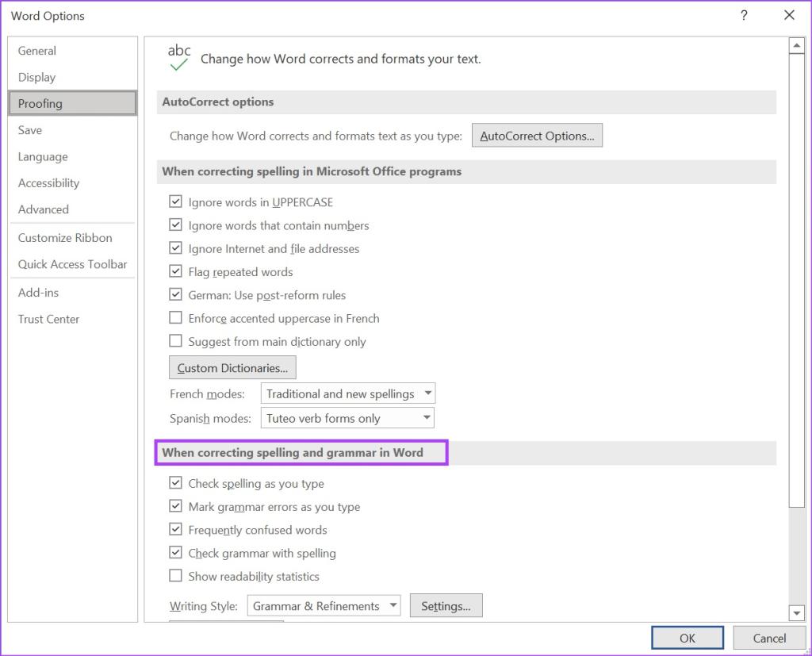The width and height of the screenshot is (812, 656).
Task: Toggle German post-reform rules checkbox
Action: (x=175, y=295)
